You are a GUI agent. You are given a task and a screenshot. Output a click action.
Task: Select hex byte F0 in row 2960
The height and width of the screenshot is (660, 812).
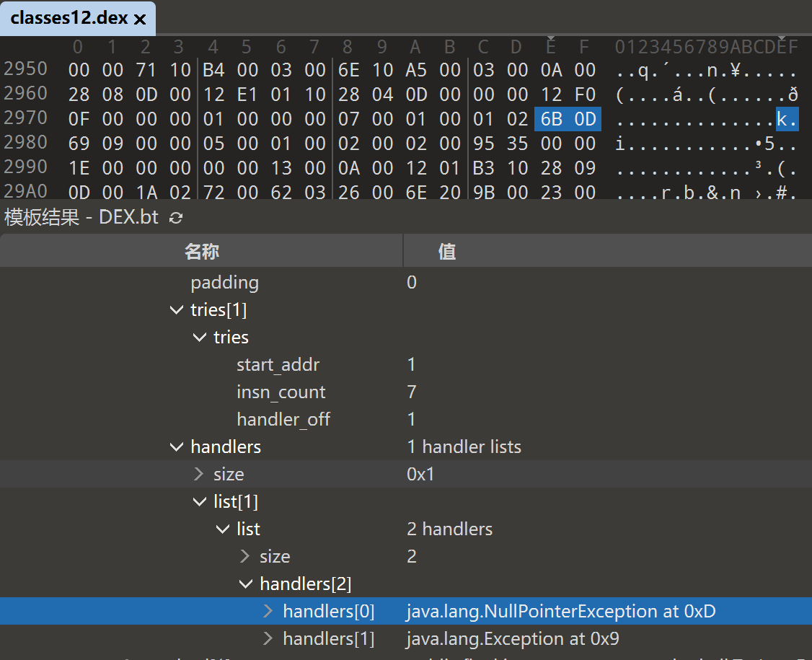click(585, 94)
